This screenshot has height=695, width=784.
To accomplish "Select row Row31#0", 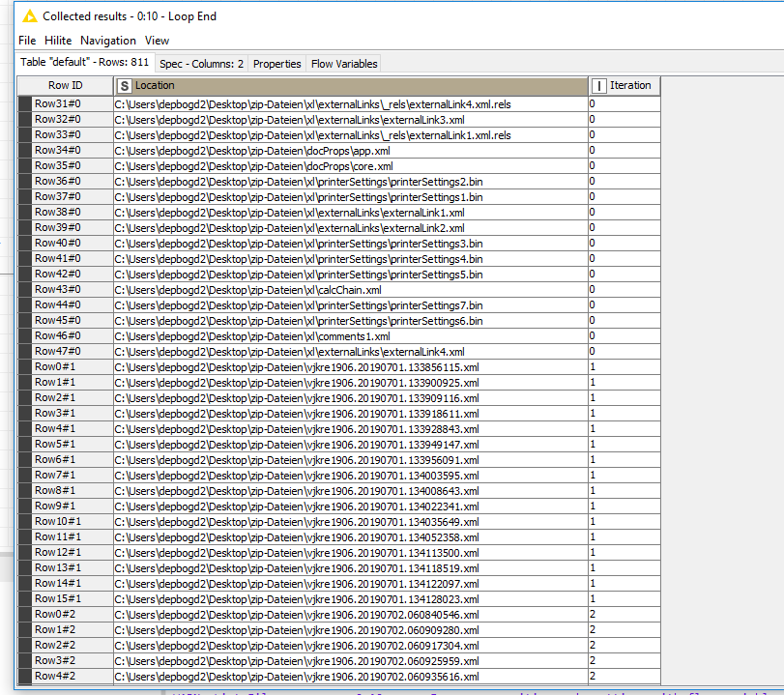I will tap(66, 104).
